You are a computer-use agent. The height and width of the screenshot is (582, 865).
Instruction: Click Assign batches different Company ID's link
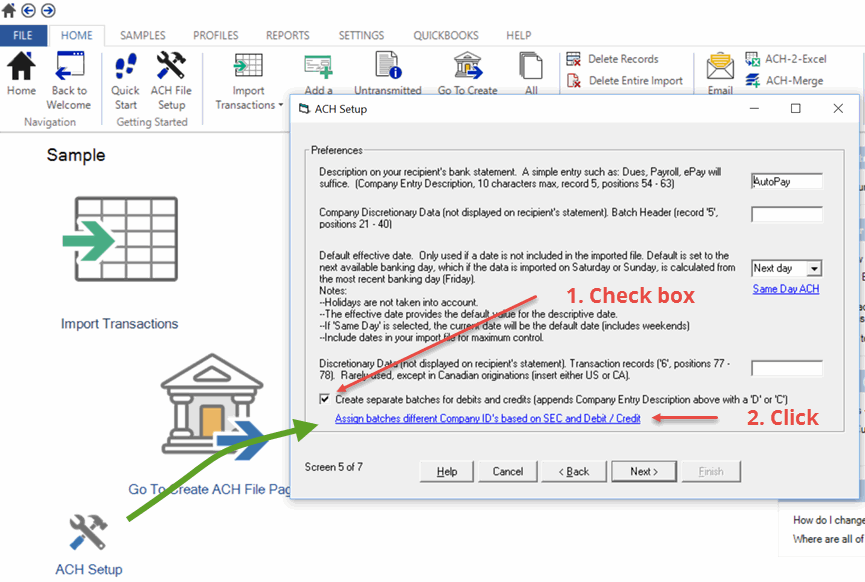pyautogui.click(x=487, y=419)
